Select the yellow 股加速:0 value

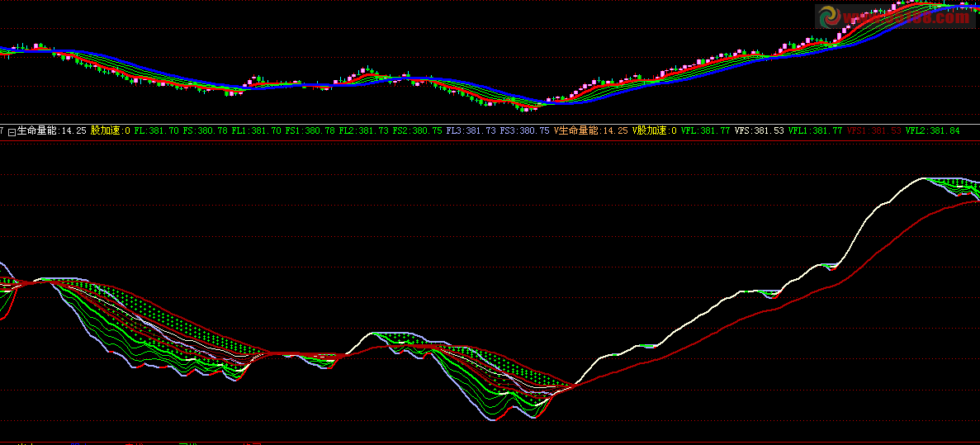click(x=110, y=130)
